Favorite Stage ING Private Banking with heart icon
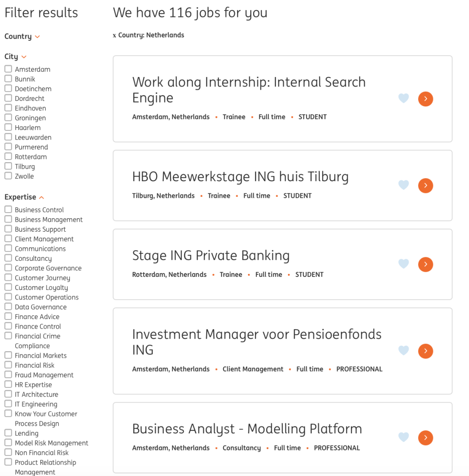Image resolution: width=469 pixels, height=476 pixels. coord(403,264)
